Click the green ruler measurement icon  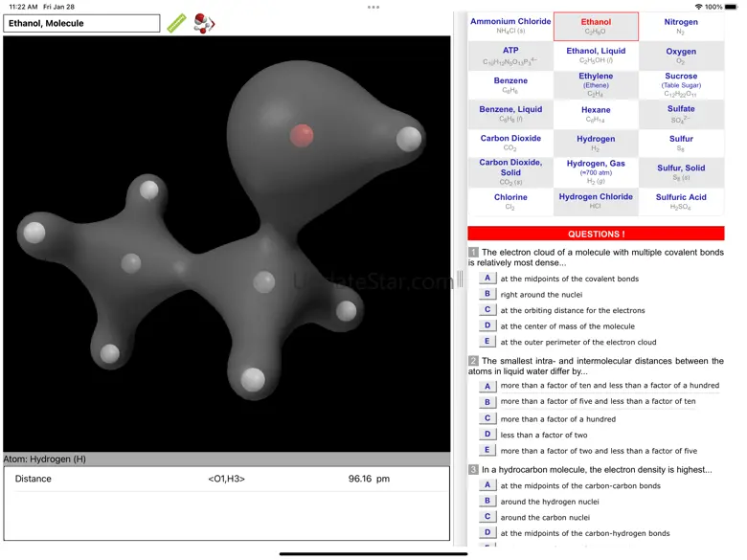click(x=177, y=23)
